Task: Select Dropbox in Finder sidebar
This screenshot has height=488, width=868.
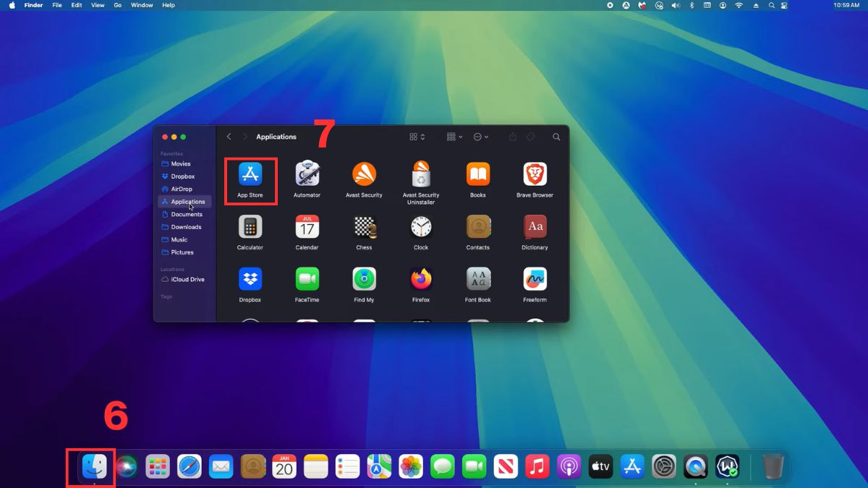Action: click(x=184, y=176)
